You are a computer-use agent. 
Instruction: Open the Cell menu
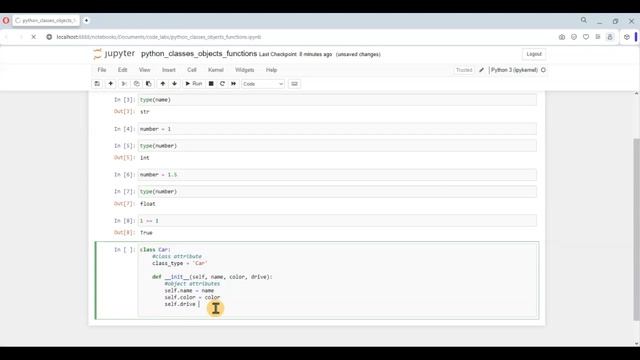[x=192, y=70]
